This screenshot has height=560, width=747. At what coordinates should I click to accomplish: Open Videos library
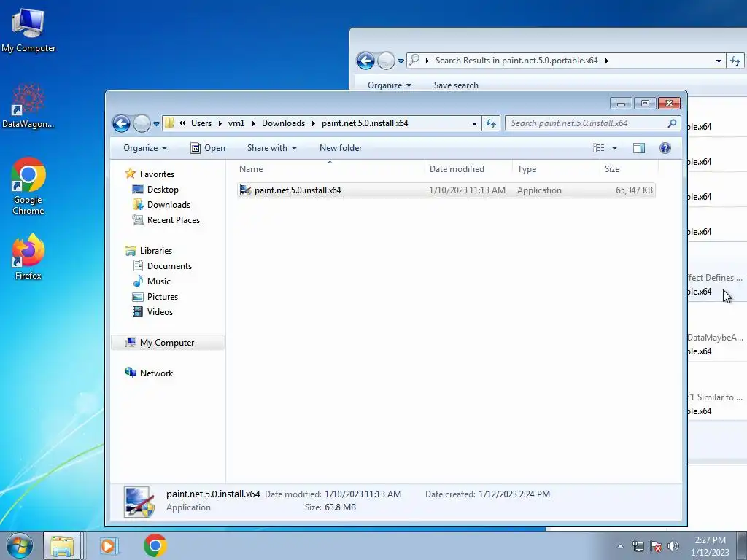point(160,312)
